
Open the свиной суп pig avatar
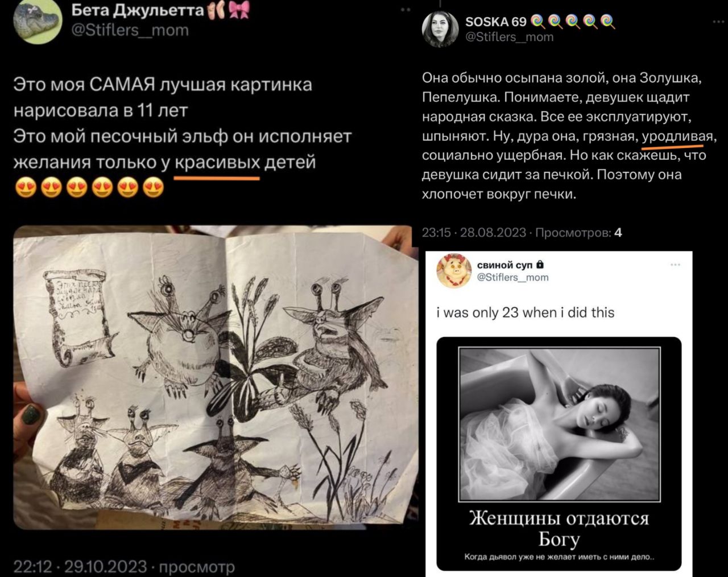click(x=453, y=271)
